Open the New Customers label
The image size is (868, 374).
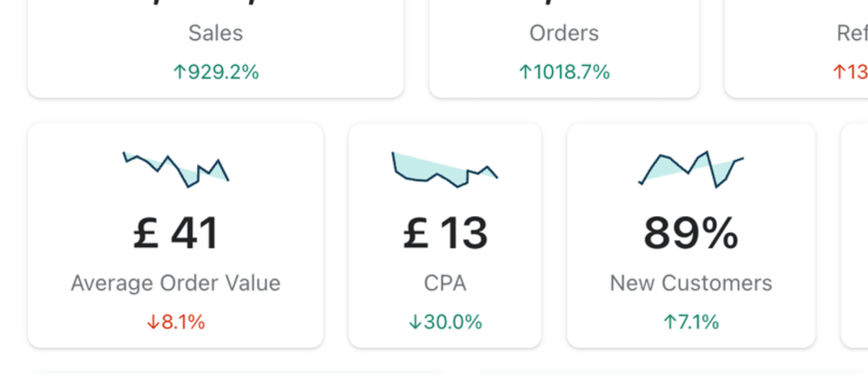coord(691,283)
